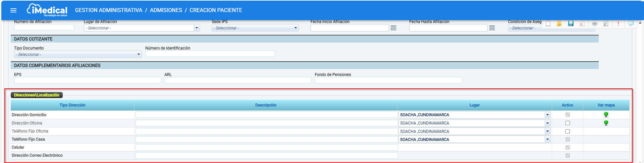Click the Search document magnifier icon
644x163 pixels.
click(606, 23)
